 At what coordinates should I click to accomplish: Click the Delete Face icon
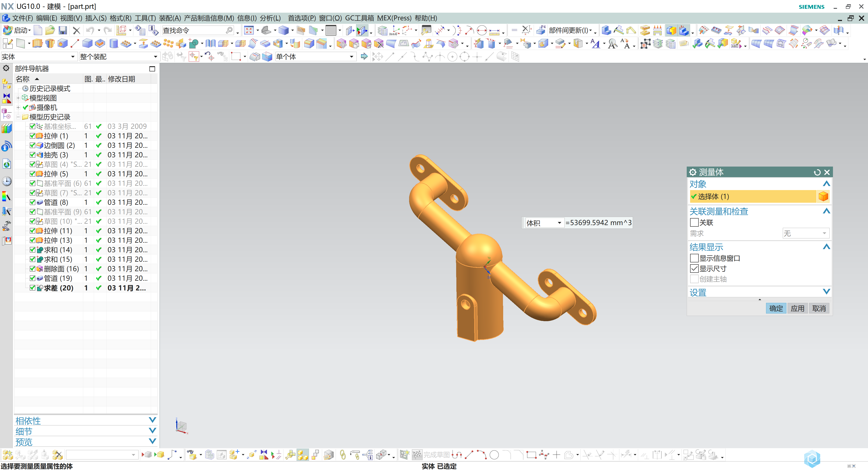point(379,43)
